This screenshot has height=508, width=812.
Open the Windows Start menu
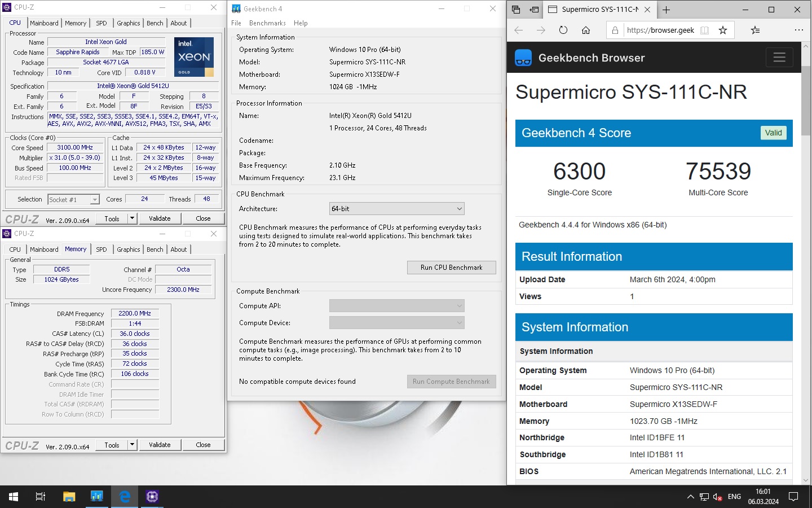[14, 497]
